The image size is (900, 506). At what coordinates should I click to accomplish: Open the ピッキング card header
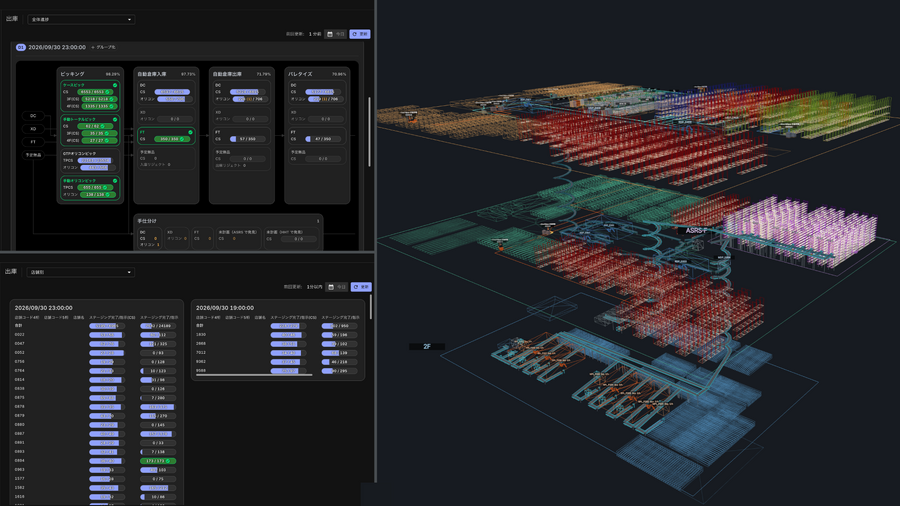pyautogui.click(x=90, y=74)
